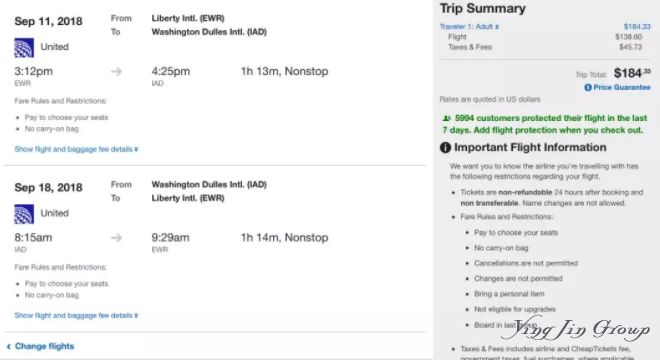Expand Sep 11 flight and baggage fee details
The height and width of the screenshot is (360, 660).
[76, 149]
